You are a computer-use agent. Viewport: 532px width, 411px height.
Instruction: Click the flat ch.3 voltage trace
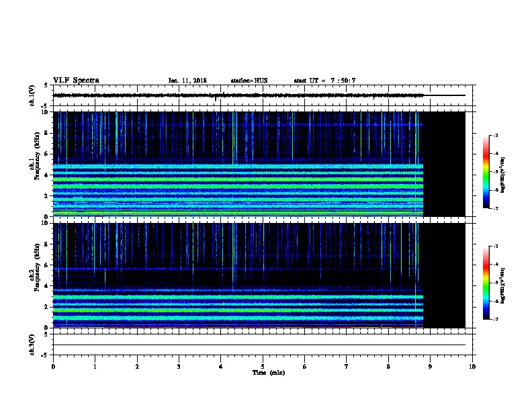[259, 345]
